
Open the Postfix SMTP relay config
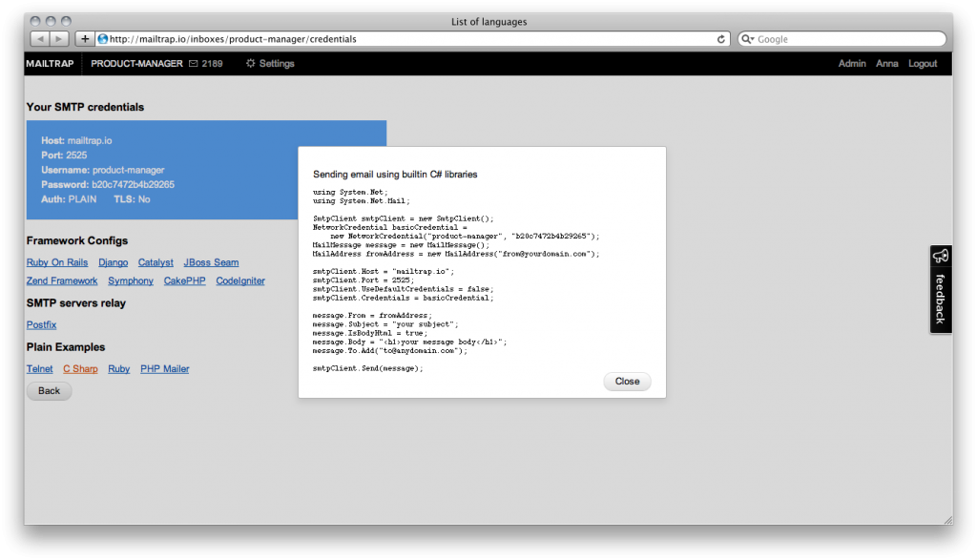[41, 324]
